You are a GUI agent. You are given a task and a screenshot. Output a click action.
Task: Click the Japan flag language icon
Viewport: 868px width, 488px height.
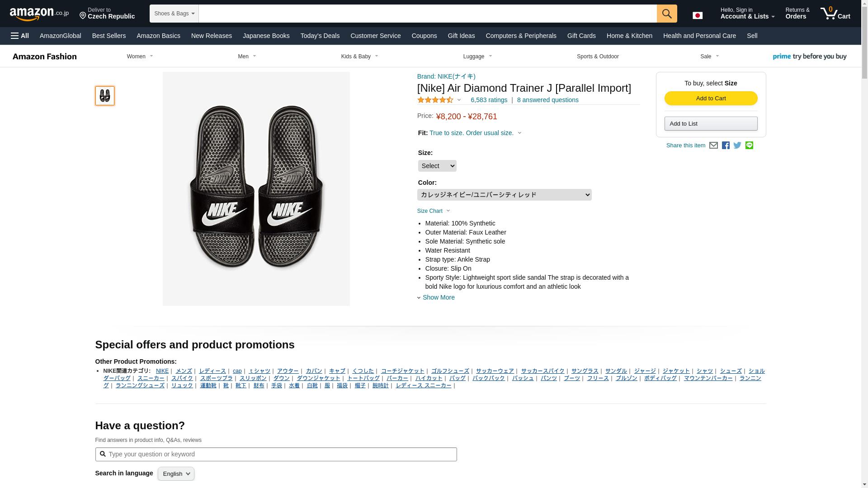(x=698, y=15)
